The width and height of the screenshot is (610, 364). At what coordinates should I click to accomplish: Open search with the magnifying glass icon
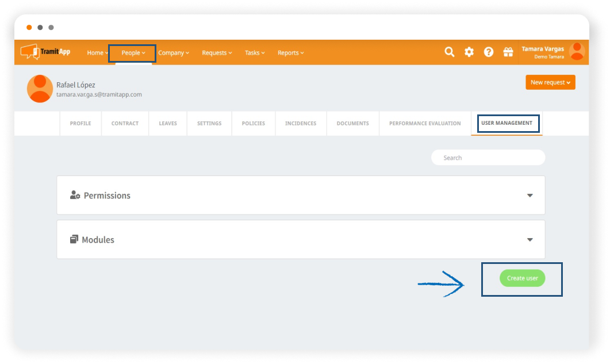(450, 52)
